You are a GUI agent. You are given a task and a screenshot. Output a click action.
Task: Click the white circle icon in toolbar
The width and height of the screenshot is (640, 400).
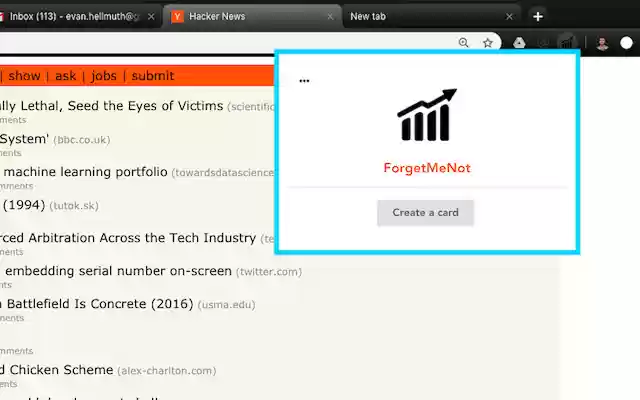point(626,43)
